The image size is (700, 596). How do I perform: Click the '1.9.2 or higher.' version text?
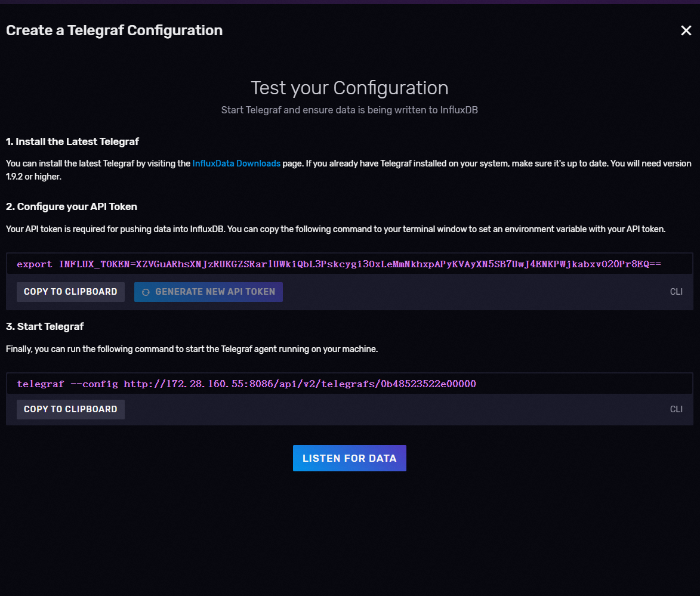(33, 177)
